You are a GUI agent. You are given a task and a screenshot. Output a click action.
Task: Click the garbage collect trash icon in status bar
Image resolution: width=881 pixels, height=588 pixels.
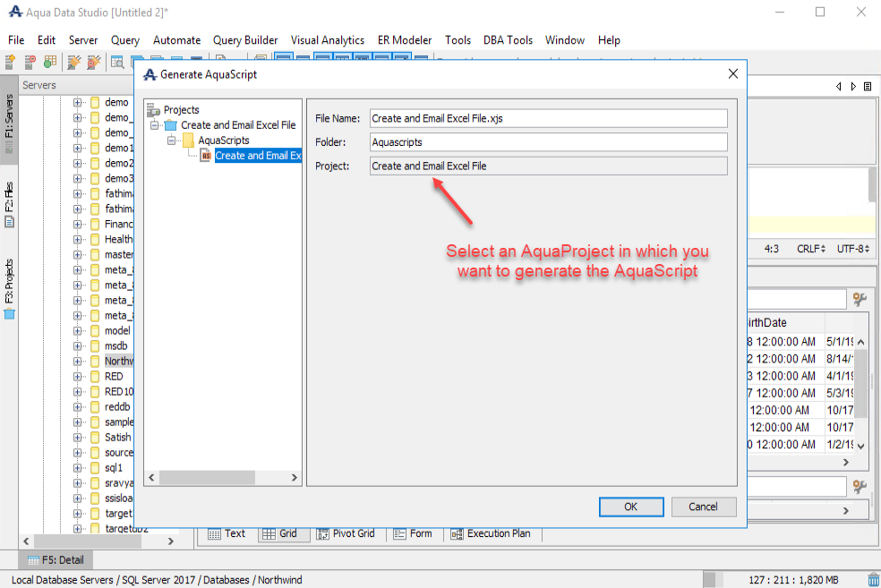coord(873,580)
